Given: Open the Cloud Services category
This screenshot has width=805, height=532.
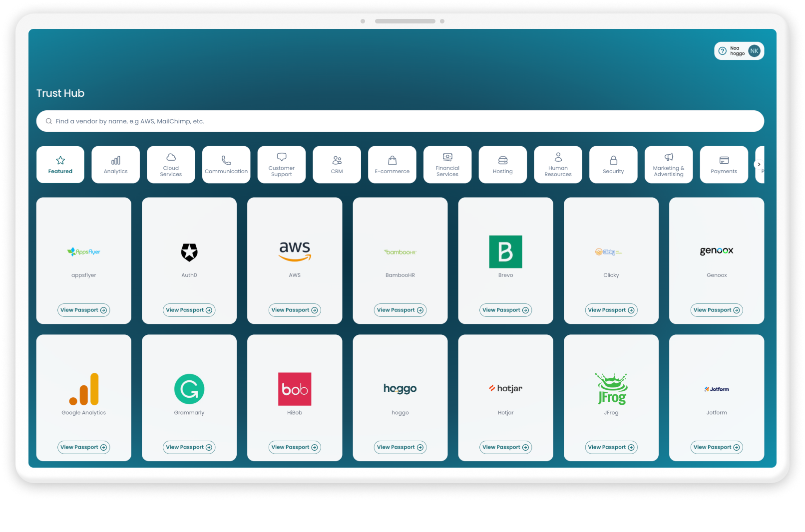Looking at the screenshot, I should click(x=171, y=165).
